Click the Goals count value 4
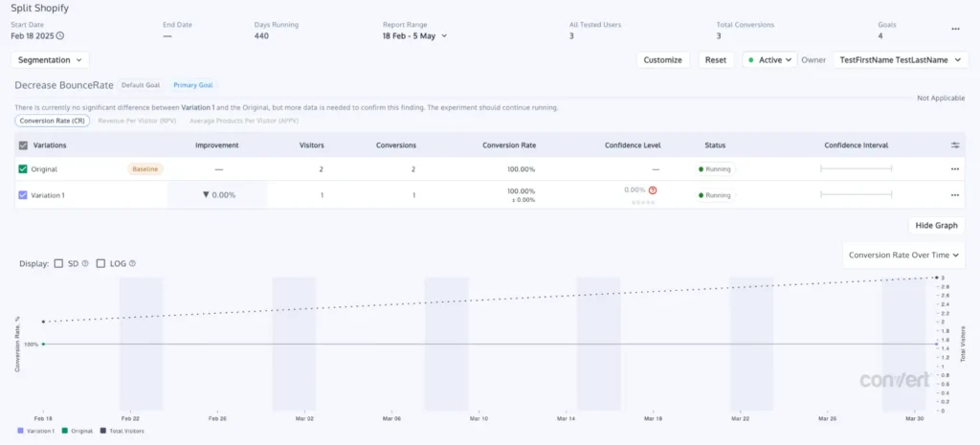The width and height of the screenshot is (980, 445). [x=880, y=35]
